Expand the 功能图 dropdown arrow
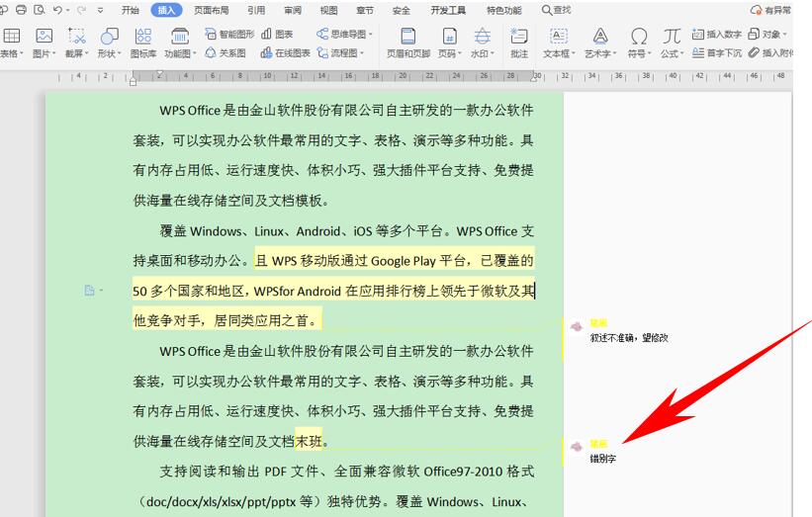Viewport: 812px width, 517px height. coord(195,53)
